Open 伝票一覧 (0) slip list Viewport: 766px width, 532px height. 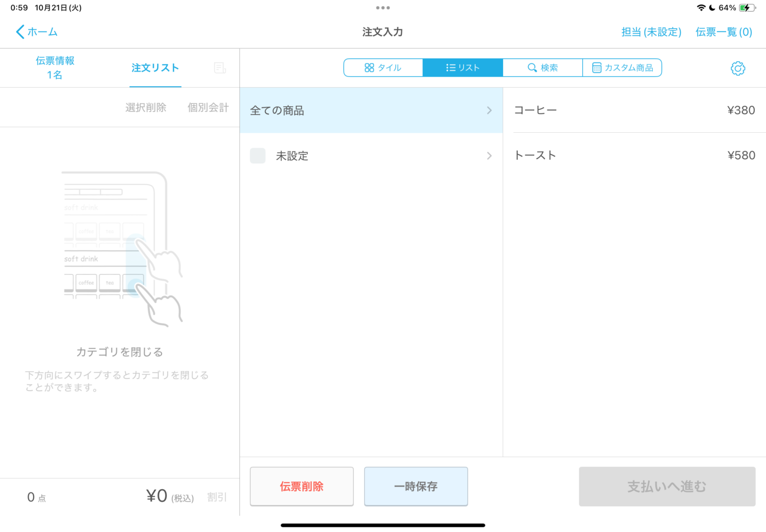[x=724, y=32]
